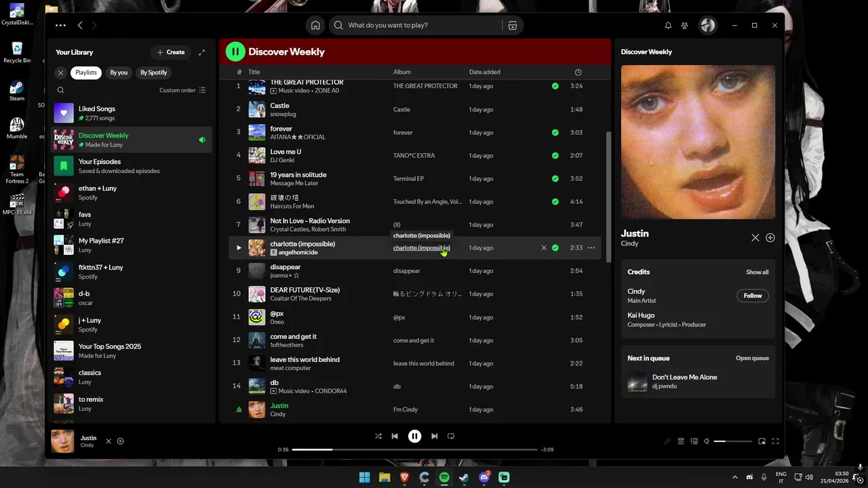Viewport: 868px width, 488px height.
Task: Add Justin to playlist from right panel
Action: tap(770, 238)
